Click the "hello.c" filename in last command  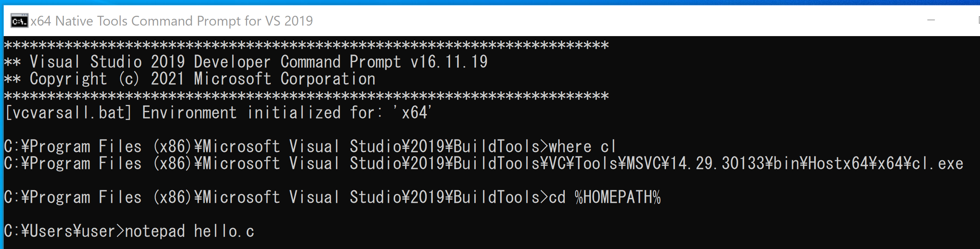click(224, 231)
